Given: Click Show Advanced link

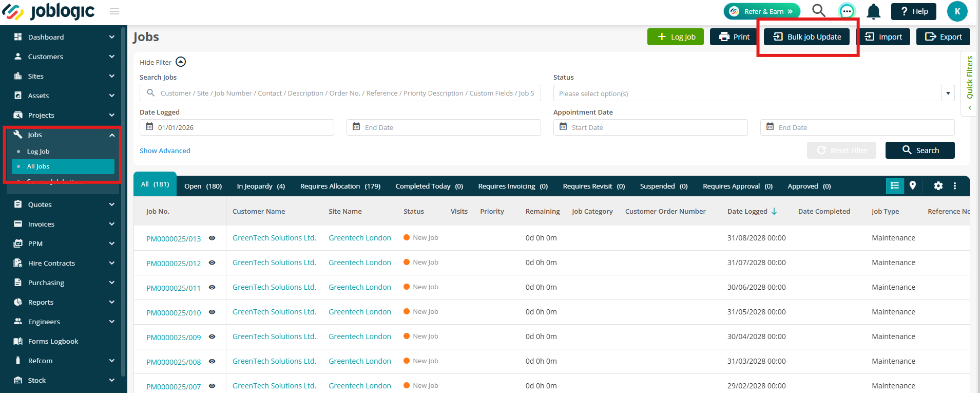Looking at the screenshot, I should pos(165,151).
